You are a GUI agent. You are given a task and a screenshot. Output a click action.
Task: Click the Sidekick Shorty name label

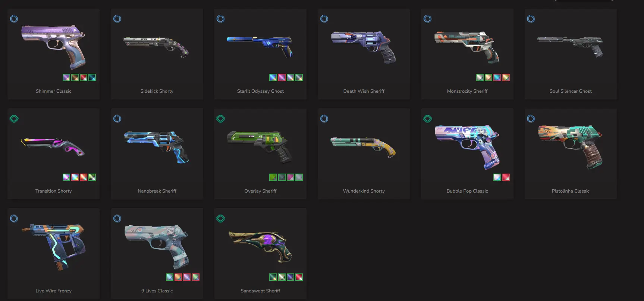157,91
